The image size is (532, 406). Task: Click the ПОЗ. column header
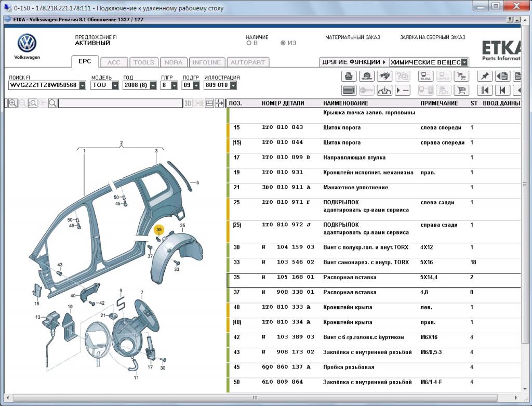click(235, 103)
